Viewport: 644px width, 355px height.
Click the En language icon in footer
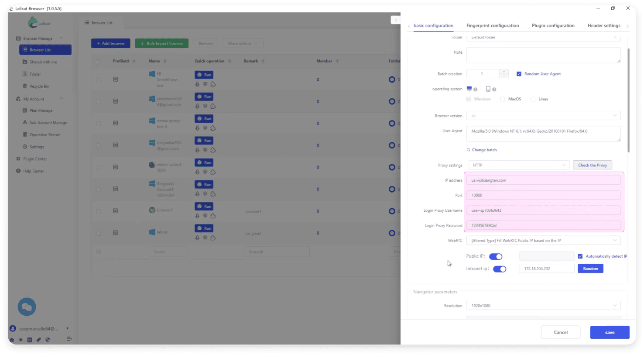point(30,339)
